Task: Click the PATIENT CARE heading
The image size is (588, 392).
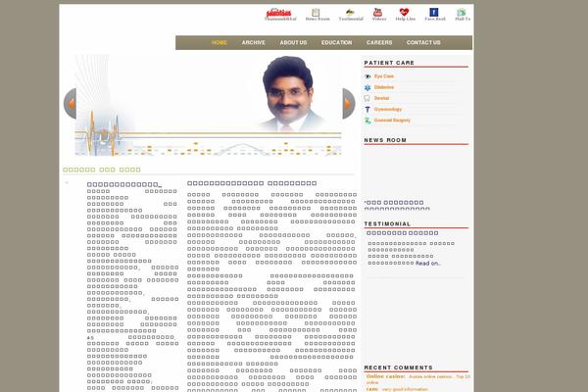Action: click(x=389, y=63)
